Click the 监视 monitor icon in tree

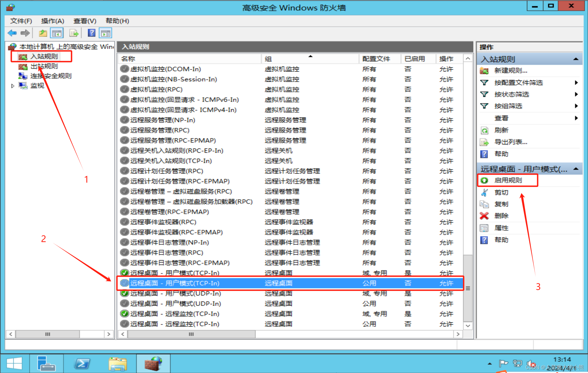click(x=23, y=86)
